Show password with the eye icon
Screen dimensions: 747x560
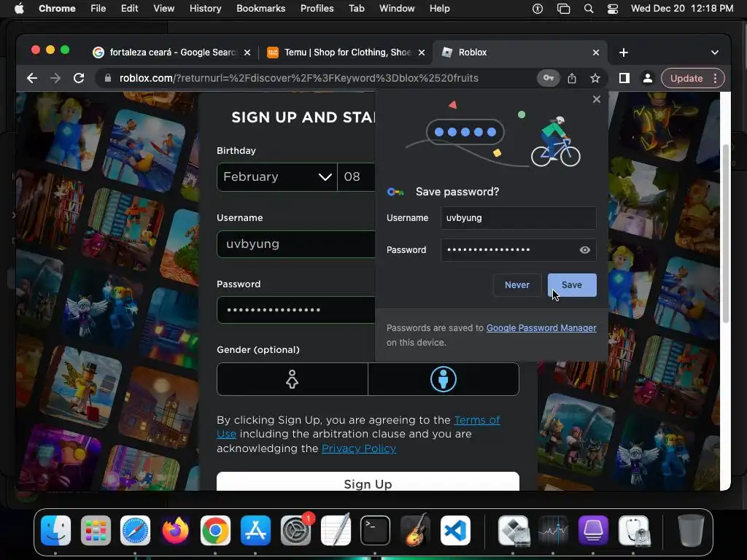[585, 250]
